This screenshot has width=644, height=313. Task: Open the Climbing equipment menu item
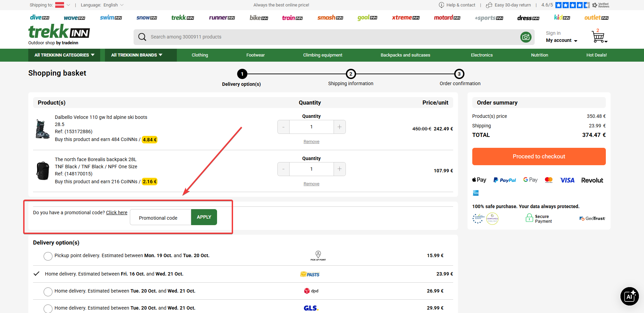pos(323,55)
